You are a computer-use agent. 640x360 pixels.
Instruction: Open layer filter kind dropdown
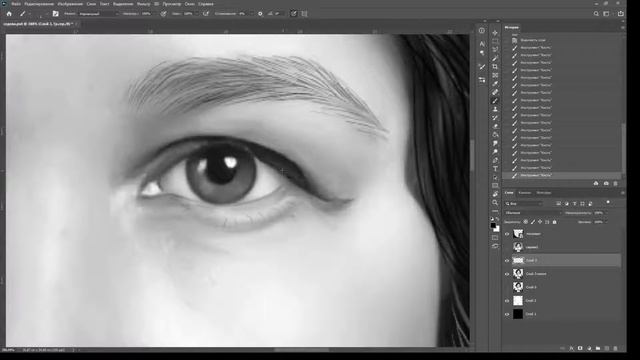[524, 203]
